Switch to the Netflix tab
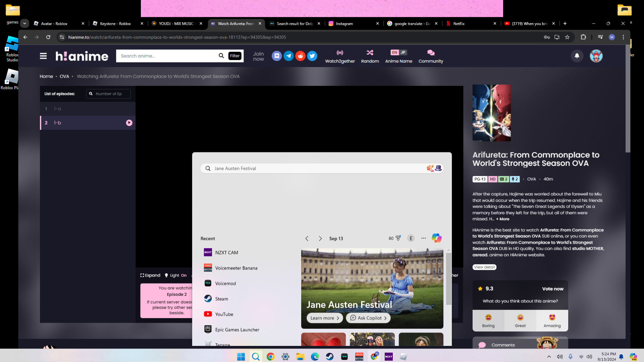The width and height of the screenshot is (644, 362). pos(471,23)
